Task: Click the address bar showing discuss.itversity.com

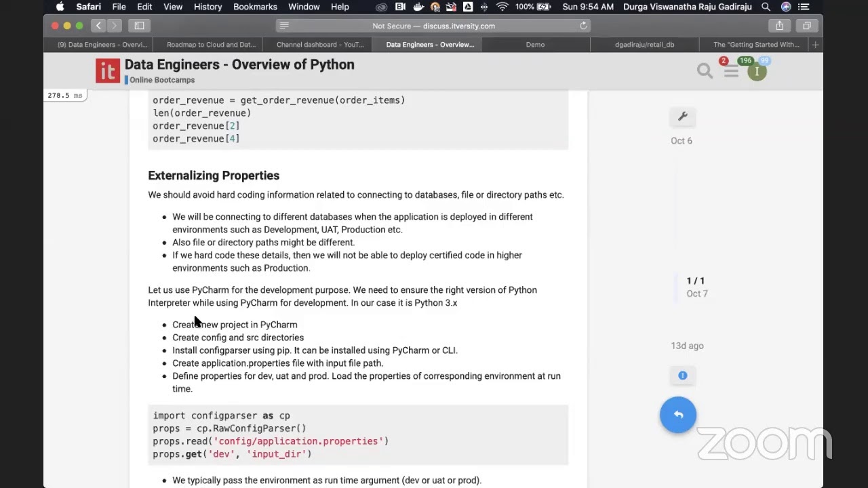Action: tap(433, 26)
